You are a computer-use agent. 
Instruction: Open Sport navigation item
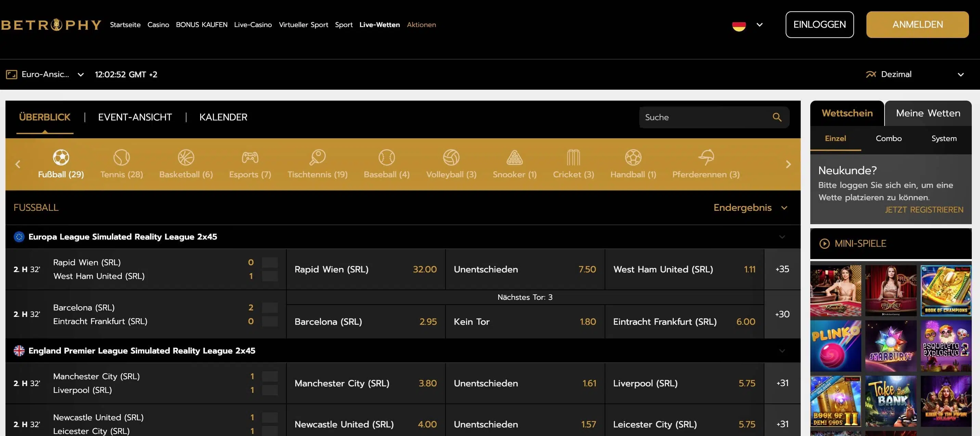coord(344,25)
